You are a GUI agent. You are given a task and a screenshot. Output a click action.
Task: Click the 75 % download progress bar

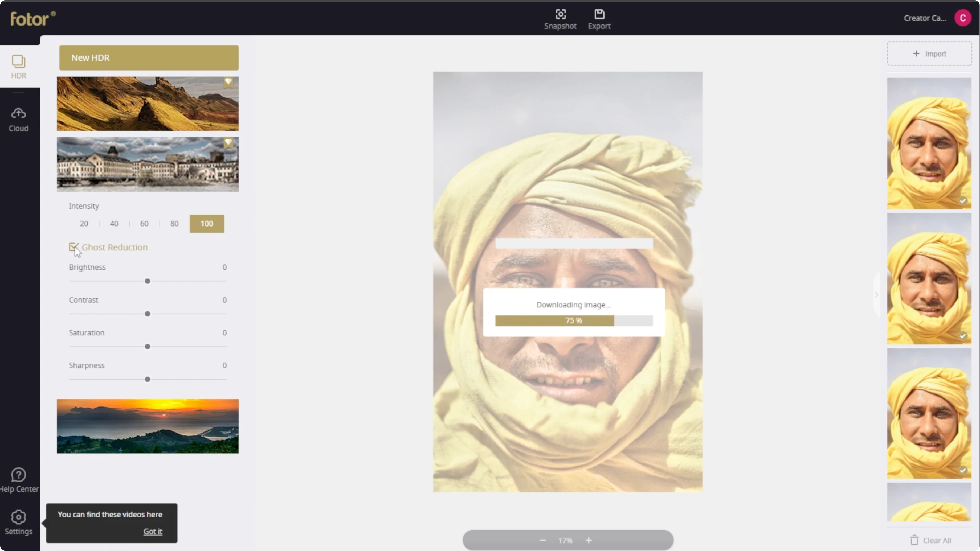(x=574, y=320)
